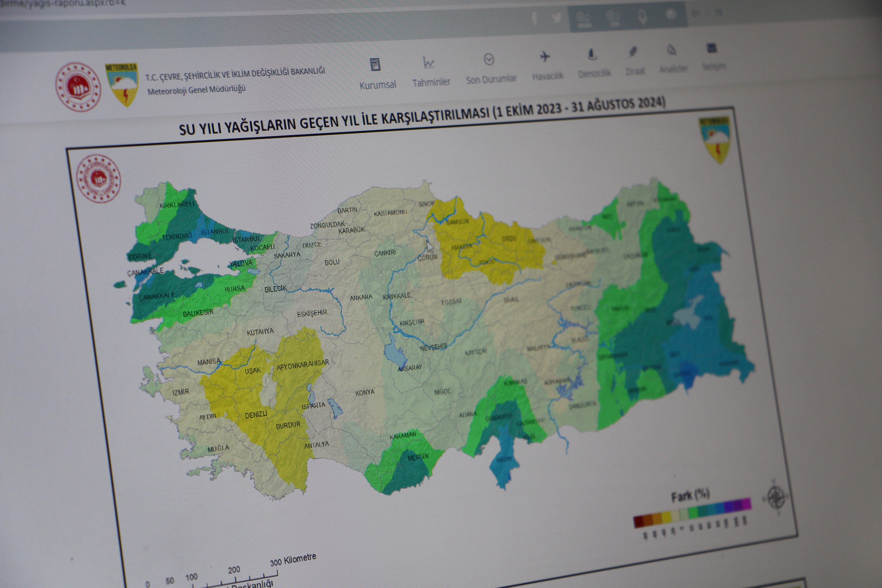Open the Twitter bird link
Image resolution: width=882 pixels, height=588 pixels.
pyautogui.click(x=557, y=18)
